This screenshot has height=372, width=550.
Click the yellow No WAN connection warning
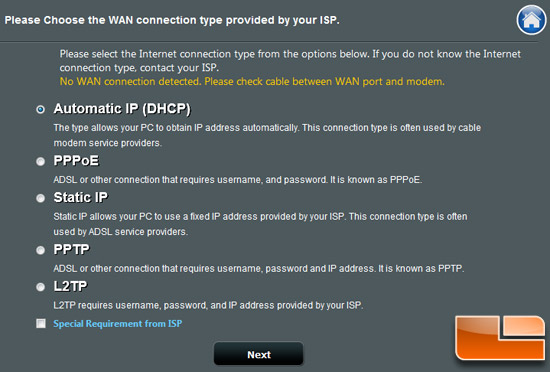point(252,82)
